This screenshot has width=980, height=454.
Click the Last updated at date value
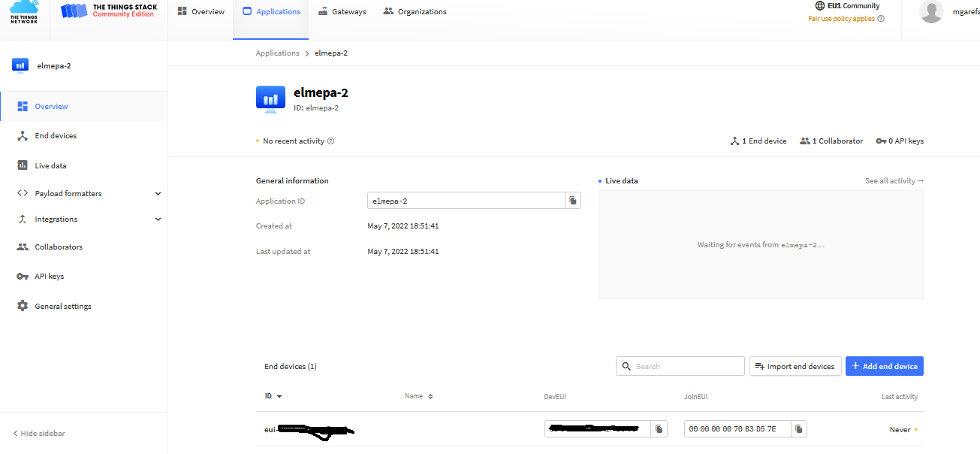click(x=403, y=252)
